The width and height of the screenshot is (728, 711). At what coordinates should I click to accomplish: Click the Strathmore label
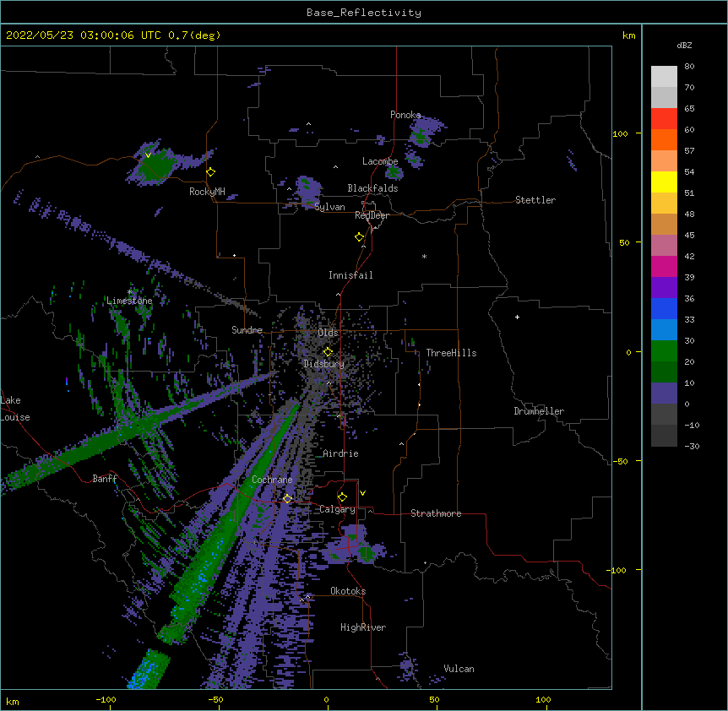click(x=436, y=513)
